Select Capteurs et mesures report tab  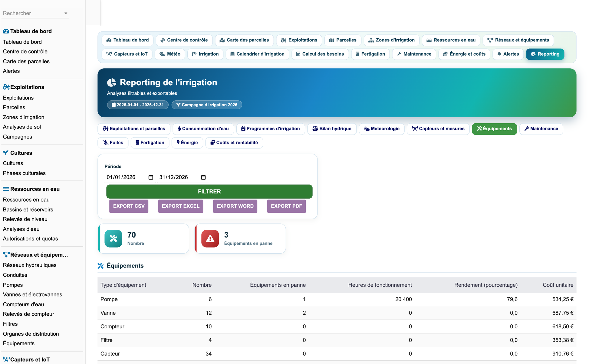click(x=438, y=129)
